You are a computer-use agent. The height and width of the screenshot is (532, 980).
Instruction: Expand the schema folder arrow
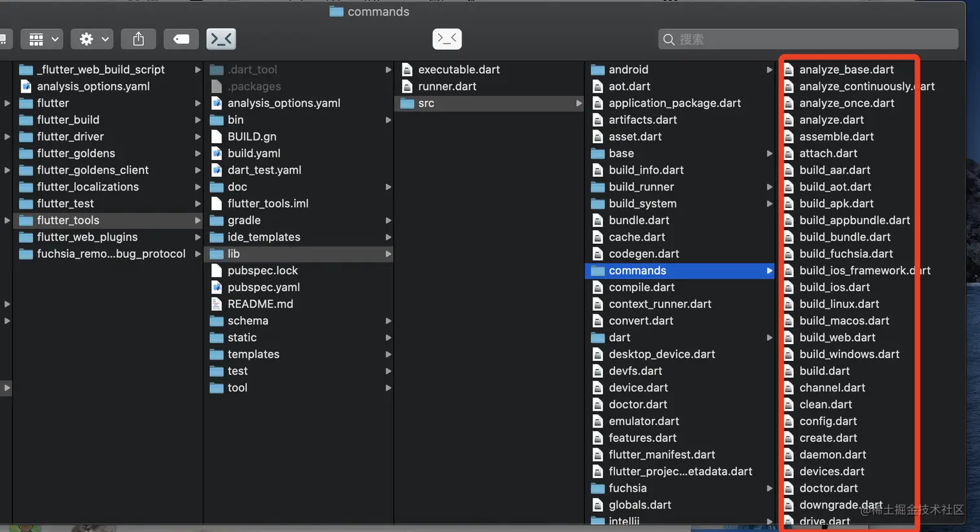tap(388, 321)
